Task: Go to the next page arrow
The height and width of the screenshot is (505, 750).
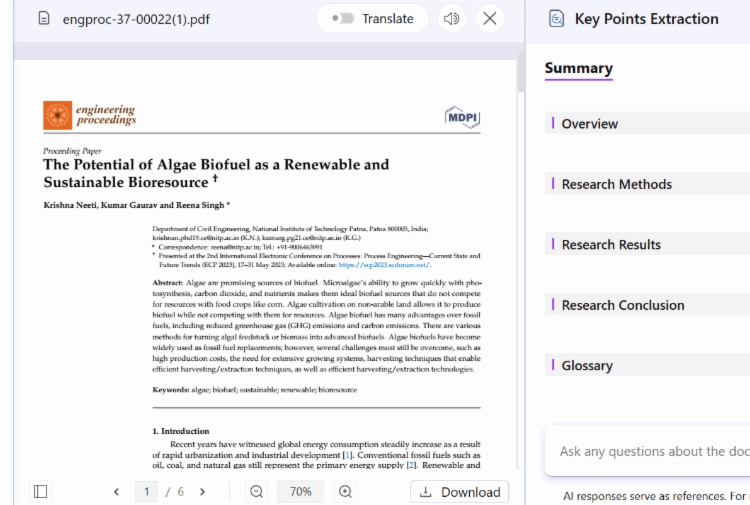Action: [x=202, y=492]
